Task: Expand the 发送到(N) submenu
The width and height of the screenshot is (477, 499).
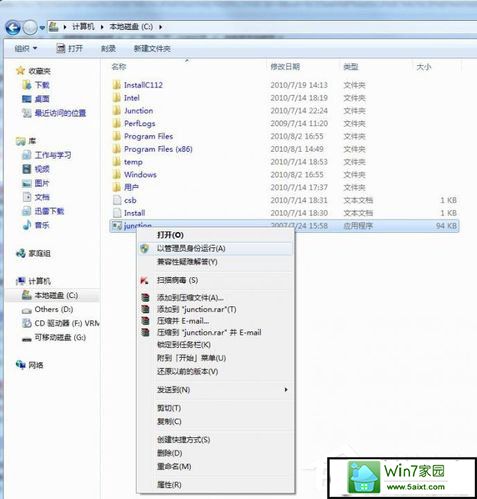Action: point(215,389)
